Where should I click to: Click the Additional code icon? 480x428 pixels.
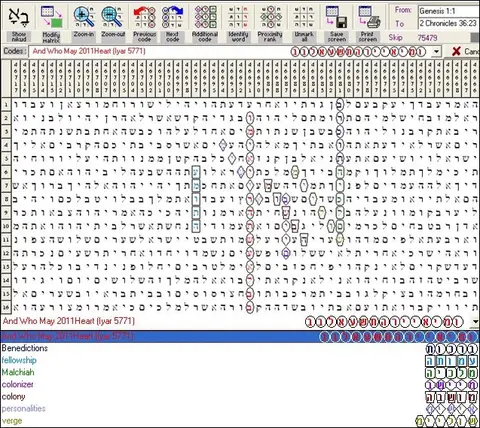[205, 17]
